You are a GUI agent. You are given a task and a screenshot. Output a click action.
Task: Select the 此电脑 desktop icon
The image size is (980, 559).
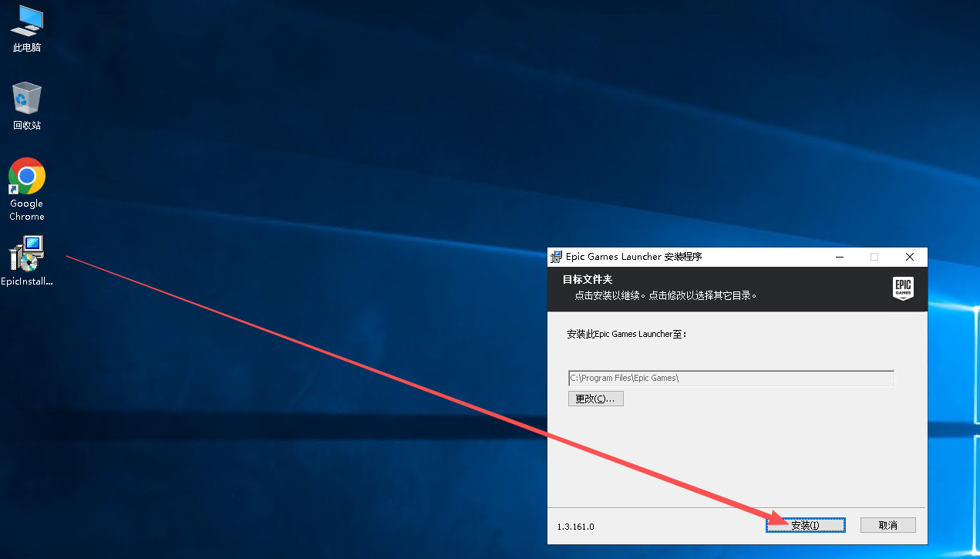click(26, 22)
